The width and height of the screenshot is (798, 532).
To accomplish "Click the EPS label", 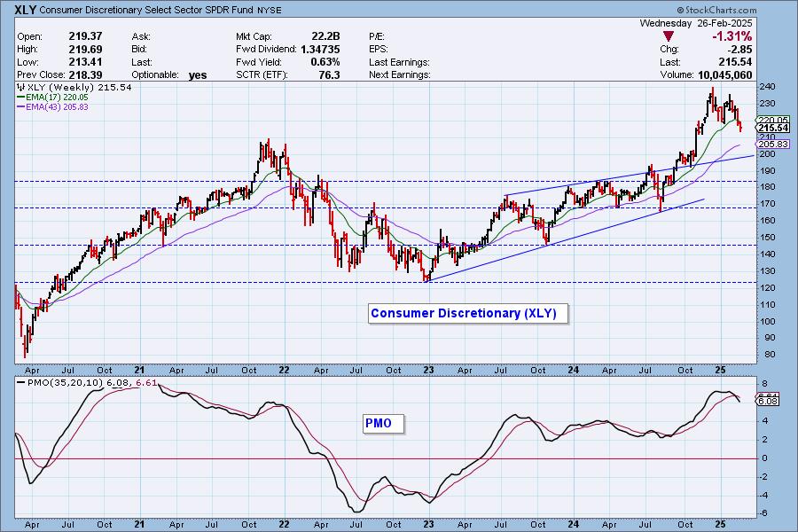I will coord(378,50).
